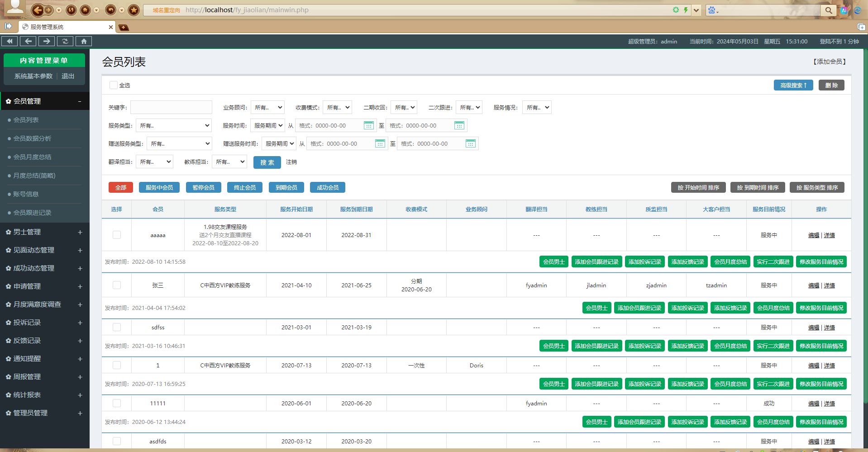Image resolution: width=868 pixels, height=452 pixels.
Task: Tick the checkbox for member 张三
Action: tap(117, 285)
